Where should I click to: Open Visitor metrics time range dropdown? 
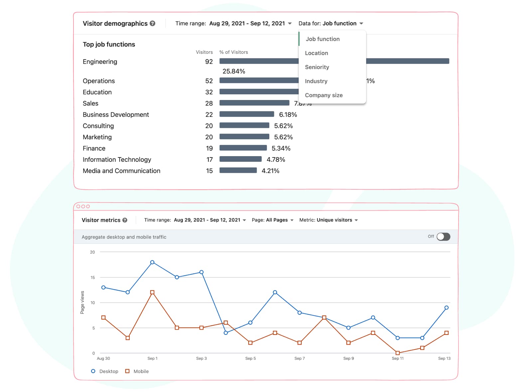(195, 220)
